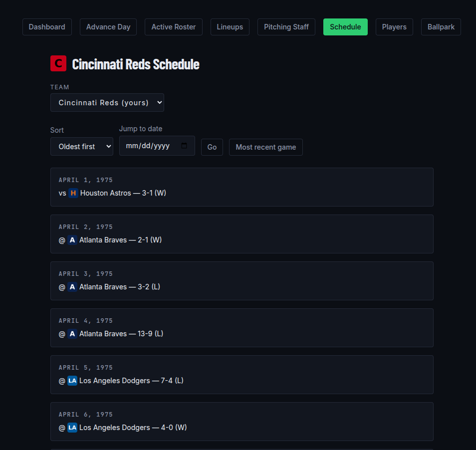Image resolution: width=476 pixels, height=450 pixels.
Task: Click Braves A logo on April 3 game
Action: tap(72, 287)
